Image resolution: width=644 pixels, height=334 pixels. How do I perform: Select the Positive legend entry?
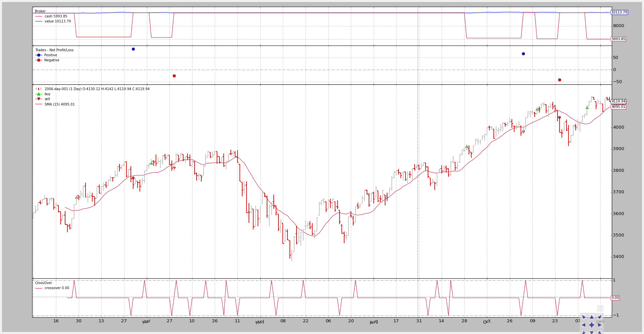tap(50, 55)
